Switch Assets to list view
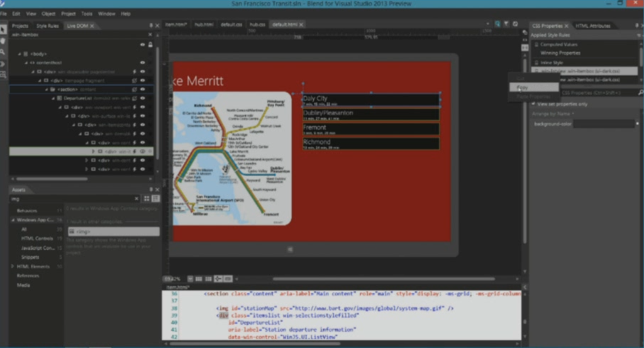Viewport: 644px width, 348px height. coord(156,198)
